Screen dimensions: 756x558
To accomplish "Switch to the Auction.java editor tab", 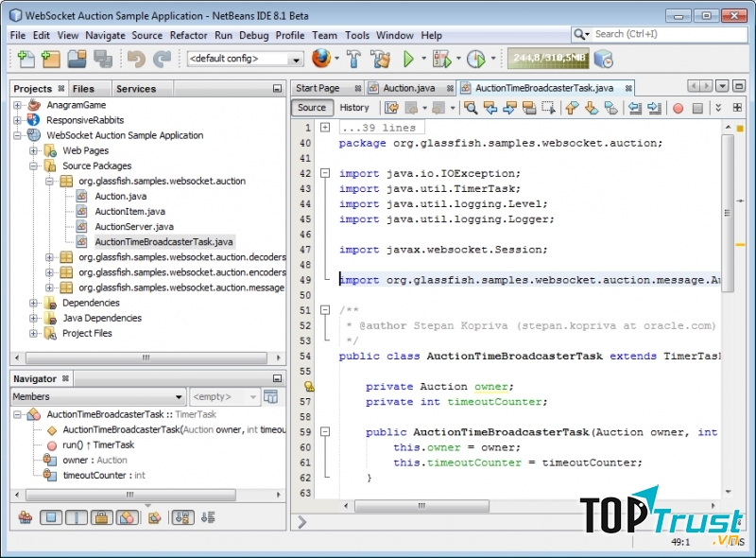I will [406, 87].
